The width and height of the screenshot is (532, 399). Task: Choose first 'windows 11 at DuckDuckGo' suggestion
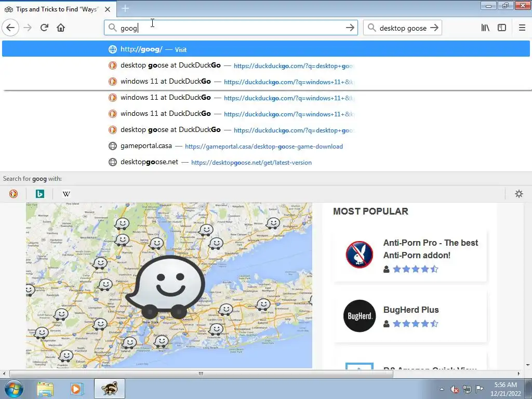pyautogui.click(x=266, y=82)
